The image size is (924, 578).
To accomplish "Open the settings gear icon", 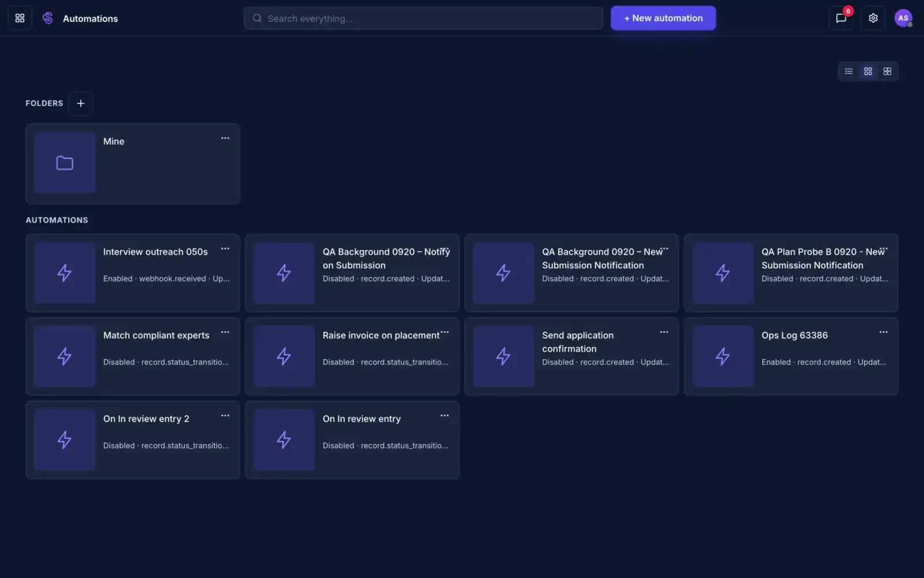I will point(873,18).
